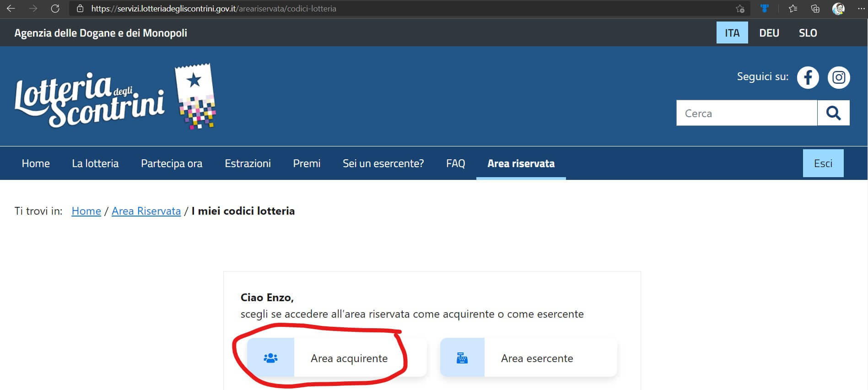Click in the Cerca search field
Viewport: 868px width, 390px height.
(746, 113)
